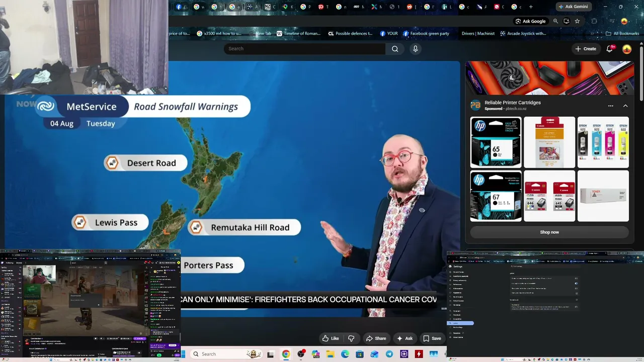Click the YouTube page vertical scrollbar
Viewport: 644px width, 362px height.
point(641,73)
